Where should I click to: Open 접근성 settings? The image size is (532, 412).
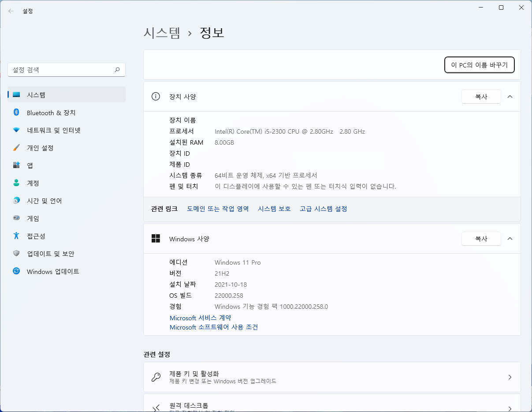pos(67,236)
